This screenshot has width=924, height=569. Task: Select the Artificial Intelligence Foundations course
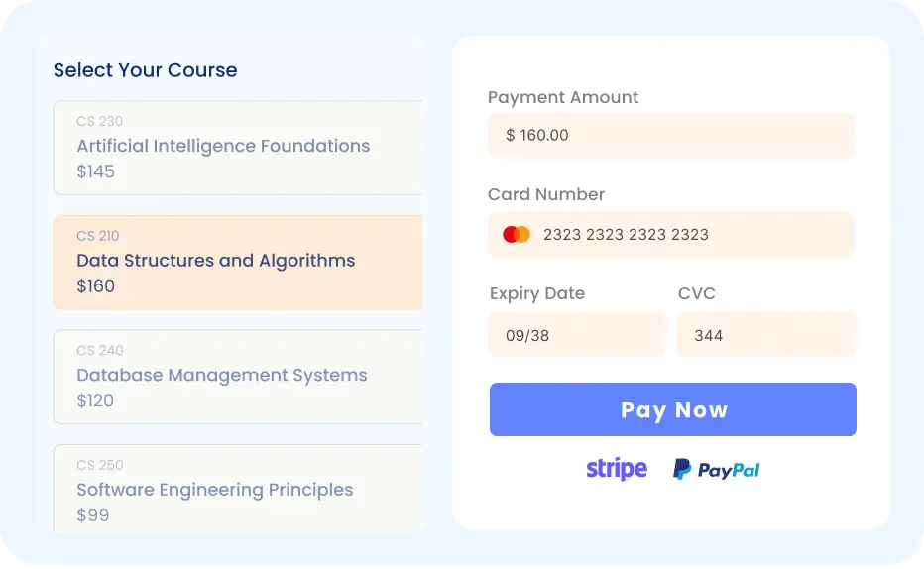tap(238, 147)
